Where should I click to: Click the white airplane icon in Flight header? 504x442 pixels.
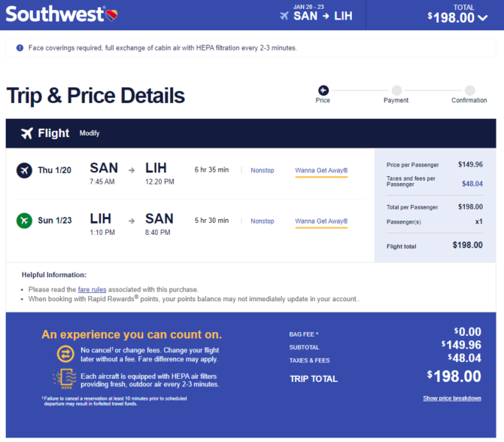point(27,133)
